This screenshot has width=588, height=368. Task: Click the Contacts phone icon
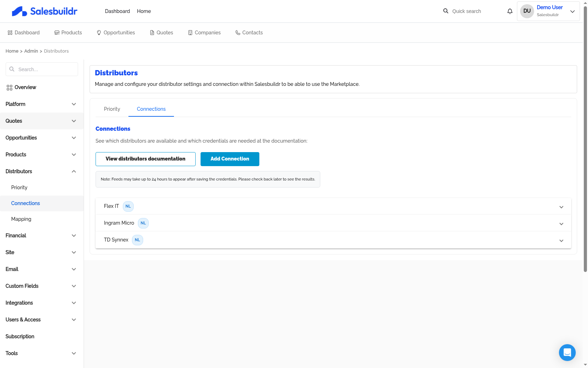tap(238, 33)
